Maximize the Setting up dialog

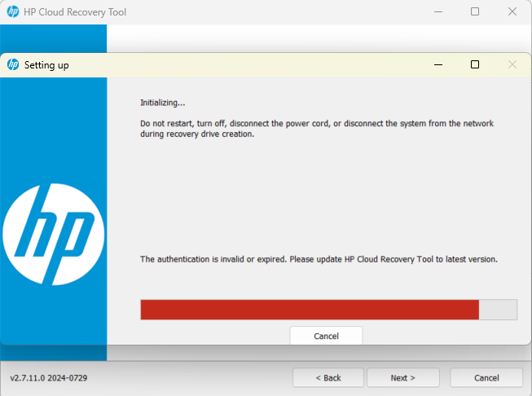pos(475,64)
